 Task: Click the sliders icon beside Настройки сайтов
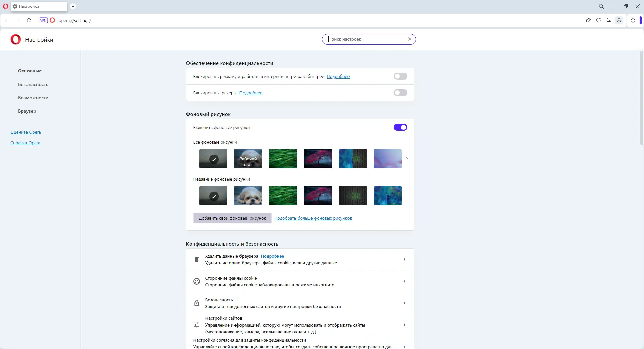(x=197, y=325)
